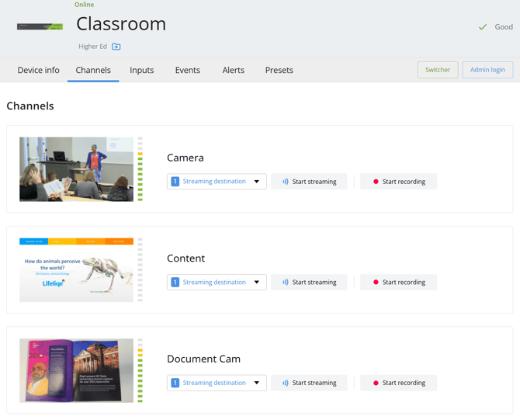Image resolution: width=520 pixels, height=420 pixels.
Task: Open the Switcher button
Action: (438, 70)
